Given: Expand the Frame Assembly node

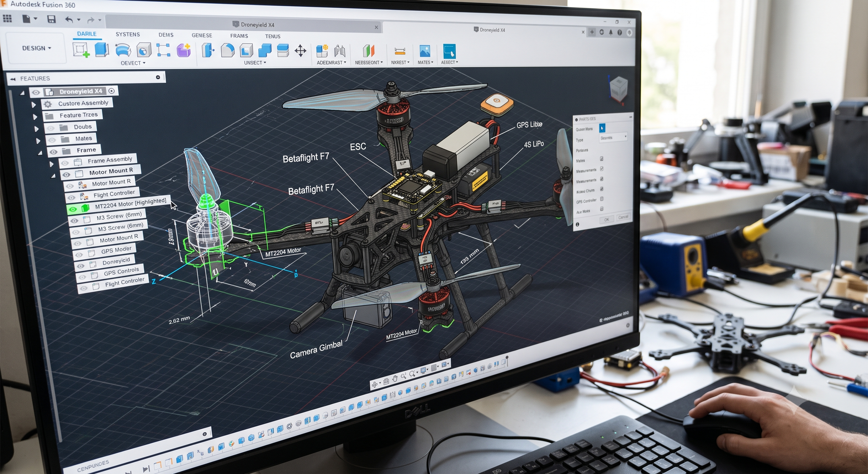Looking at the screenshot, I should pos(51,164).
